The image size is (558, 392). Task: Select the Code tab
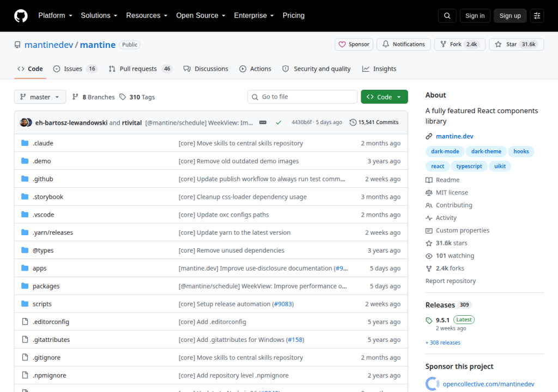coord(31,69)
